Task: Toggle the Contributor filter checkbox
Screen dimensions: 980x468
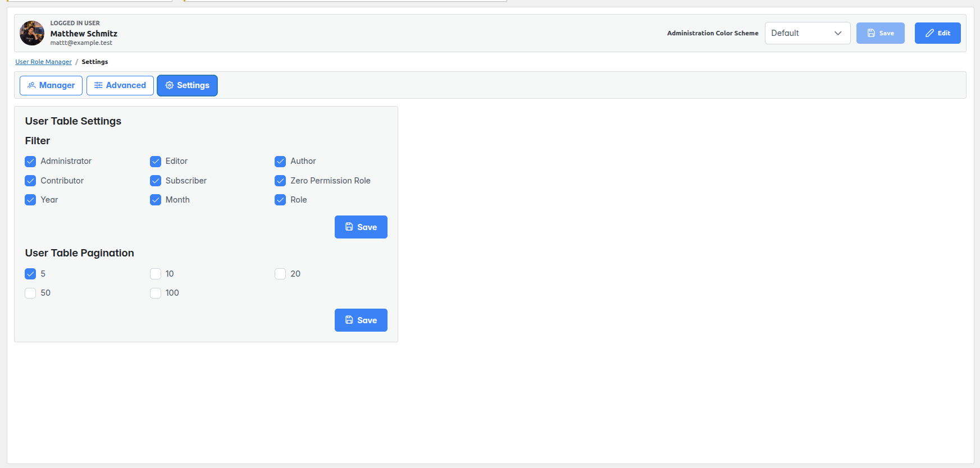Action: click(x=30, y=181)
